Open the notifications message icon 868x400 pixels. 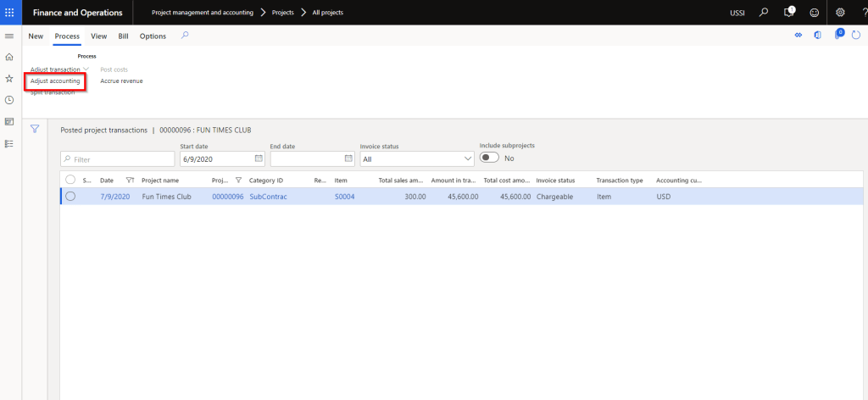(789, 13)
